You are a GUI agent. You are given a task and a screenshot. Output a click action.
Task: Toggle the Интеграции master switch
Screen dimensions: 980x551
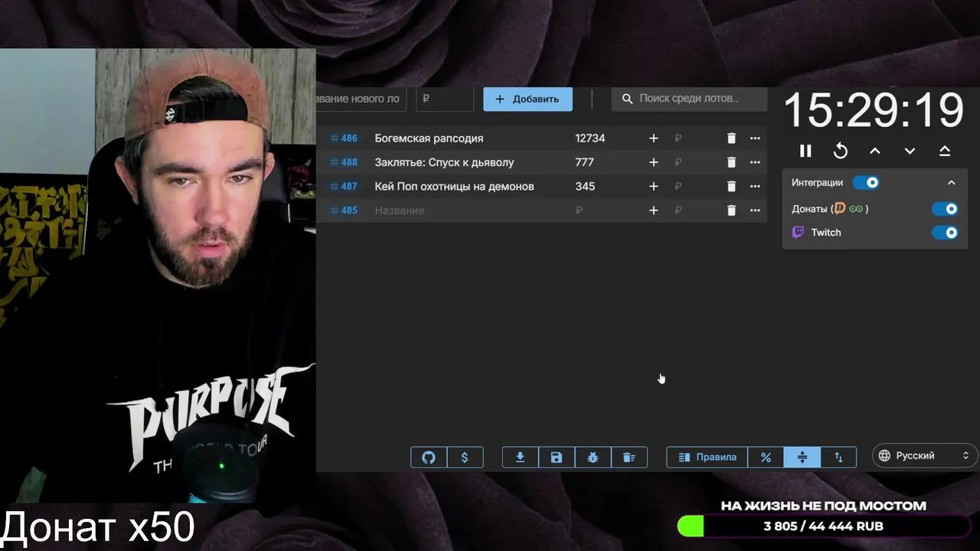(867, 182)
